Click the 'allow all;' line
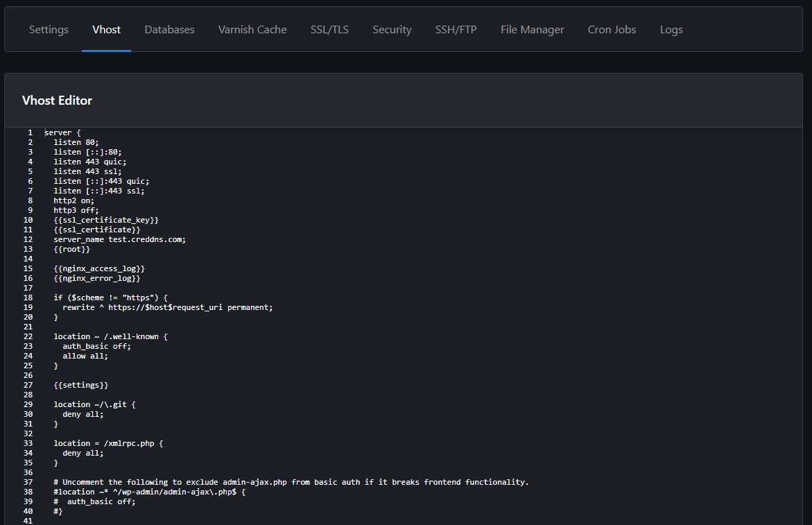 click(85, 356)
